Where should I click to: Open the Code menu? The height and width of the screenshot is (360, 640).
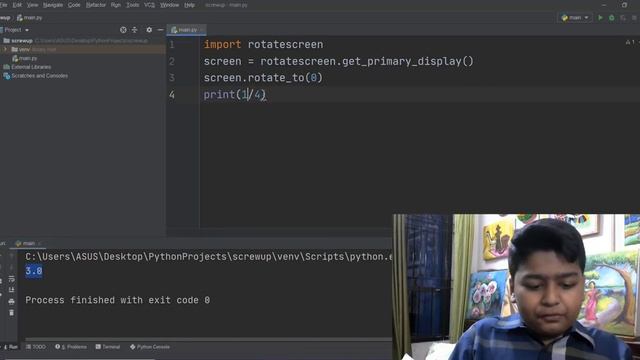pyautogui.click(x=74, y=5)
